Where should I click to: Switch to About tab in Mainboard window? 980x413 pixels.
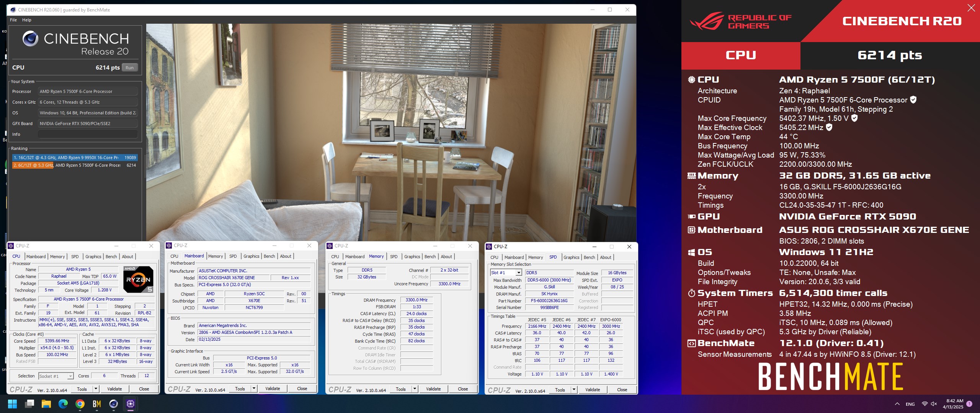pyautogui.click(x=286, y=256)
